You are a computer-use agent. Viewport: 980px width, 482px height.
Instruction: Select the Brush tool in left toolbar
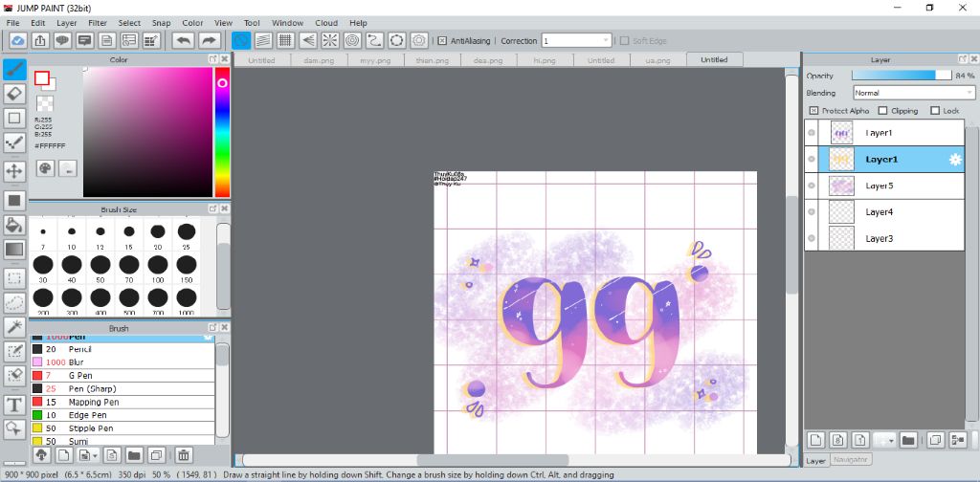click(x=14, y=69)
